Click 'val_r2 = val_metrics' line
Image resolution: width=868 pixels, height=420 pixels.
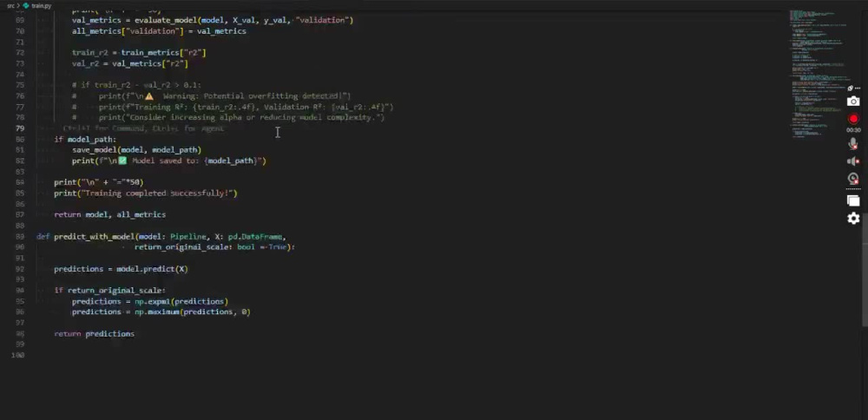130,63
